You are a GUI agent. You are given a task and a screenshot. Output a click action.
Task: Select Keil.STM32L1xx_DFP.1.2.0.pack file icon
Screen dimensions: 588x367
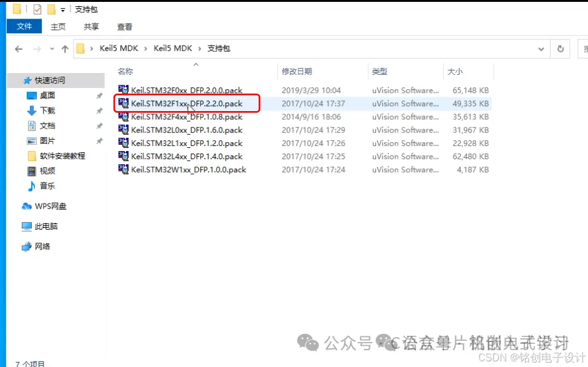pyautogui.click(x=123, y=142)
